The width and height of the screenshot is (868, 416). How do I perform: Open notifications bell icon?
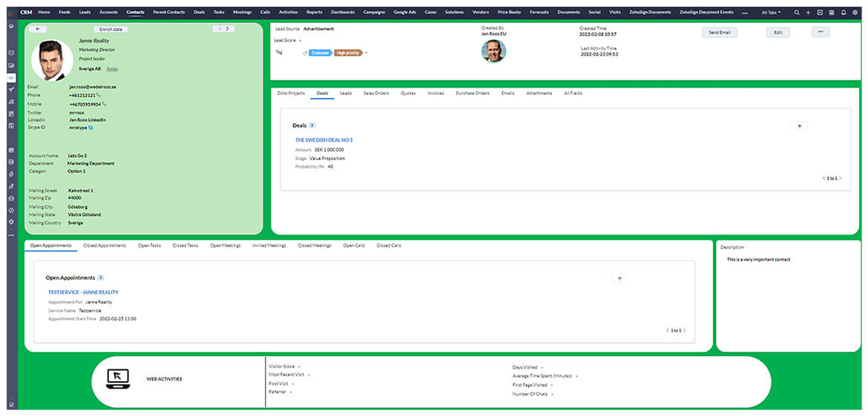click(844, 12)
